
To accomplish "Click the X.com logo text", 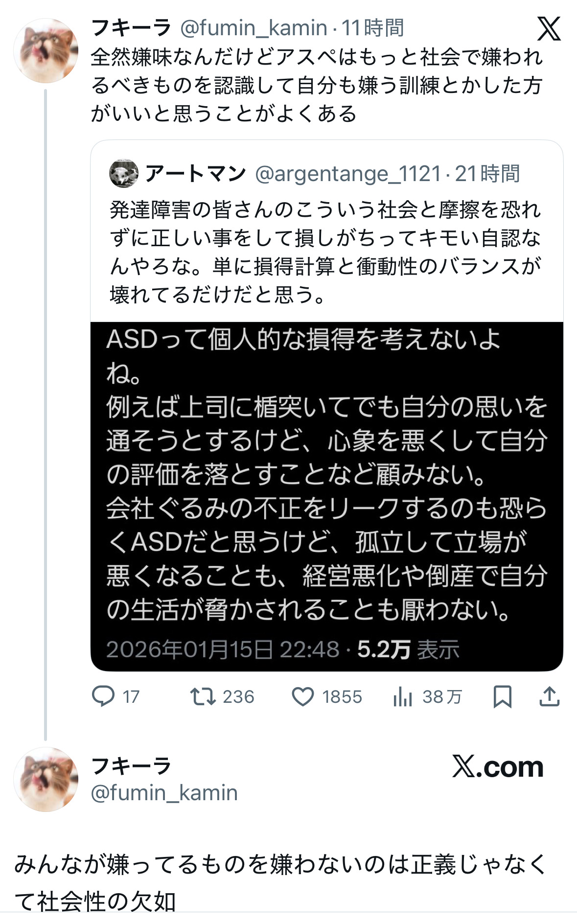I will [x=497, y=767].
